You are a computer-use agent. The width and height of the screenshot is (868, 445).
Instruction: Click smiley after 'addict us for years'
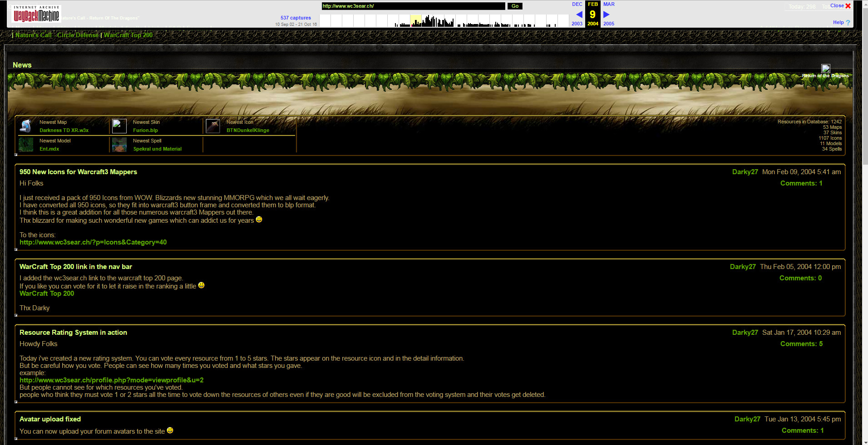tap(259, 220)
